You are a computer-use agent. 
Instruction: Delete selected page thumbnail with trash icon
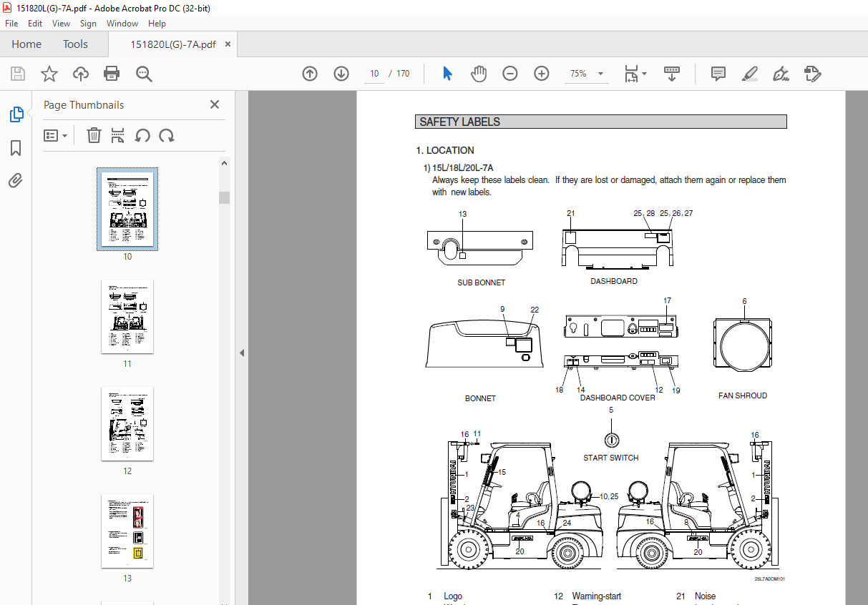[94, 135]
